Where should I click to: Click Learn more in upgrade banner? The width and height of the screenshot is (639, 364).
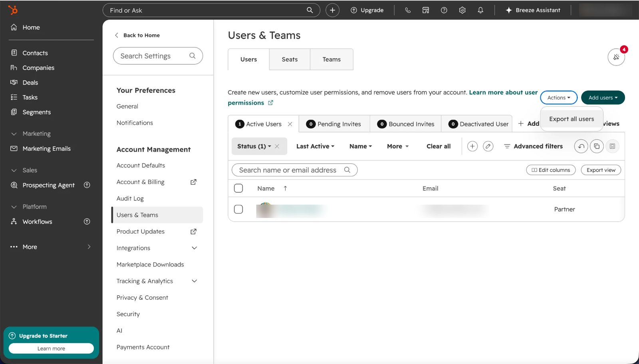[x=51, y=348]
